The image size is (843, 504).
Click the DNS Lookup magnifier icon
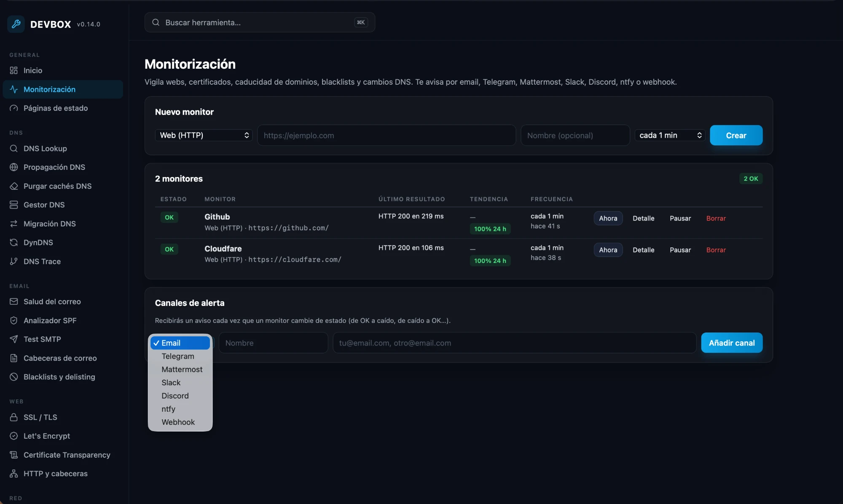click(x=14, y=148)
